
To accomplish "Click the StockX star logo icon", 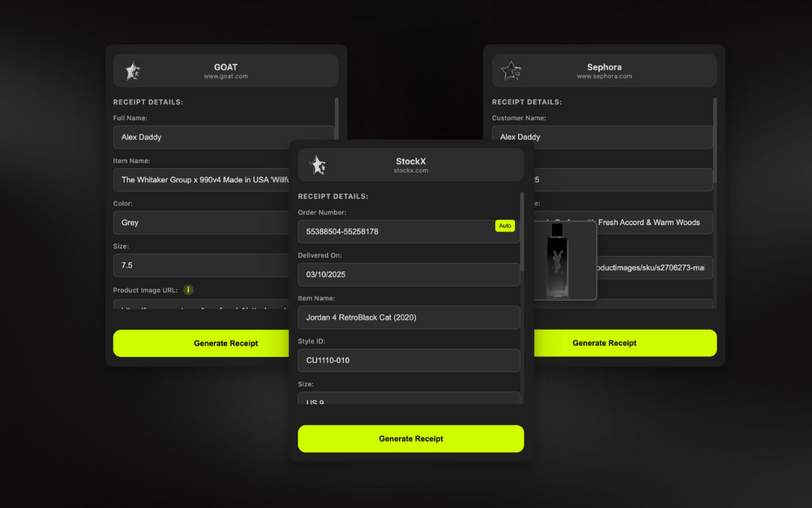I will pyautogui.click(x=317, y=164).
